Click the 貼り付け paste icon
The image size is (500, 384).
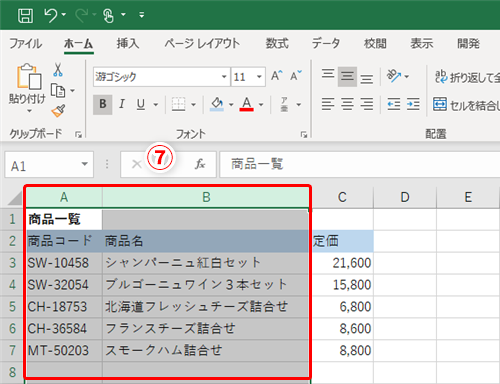click(x=29, y=76)
